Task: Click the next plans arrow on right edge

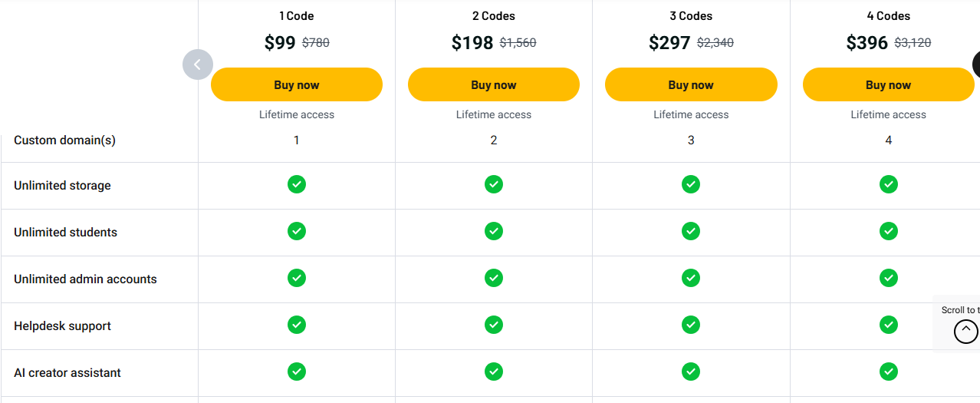Action: (x=976, y=64)
